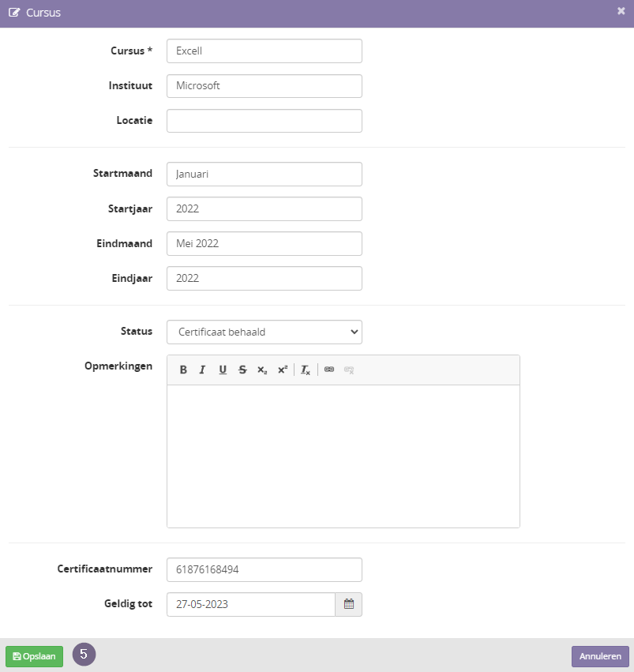The width and height of the screenshot is (634, 672).
Task: Click the Geldig tot date field
Action: (251, 604)
